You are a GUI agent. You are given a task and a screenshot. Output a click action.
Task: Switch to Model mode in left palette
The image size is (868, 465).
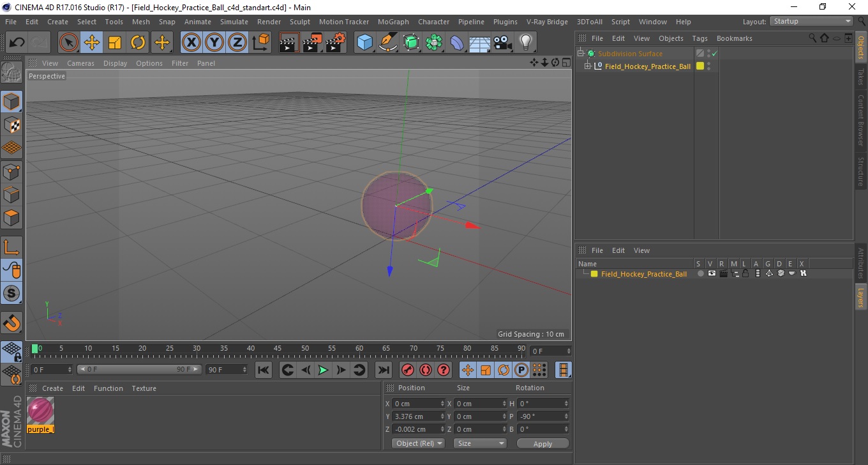[11, 102]
